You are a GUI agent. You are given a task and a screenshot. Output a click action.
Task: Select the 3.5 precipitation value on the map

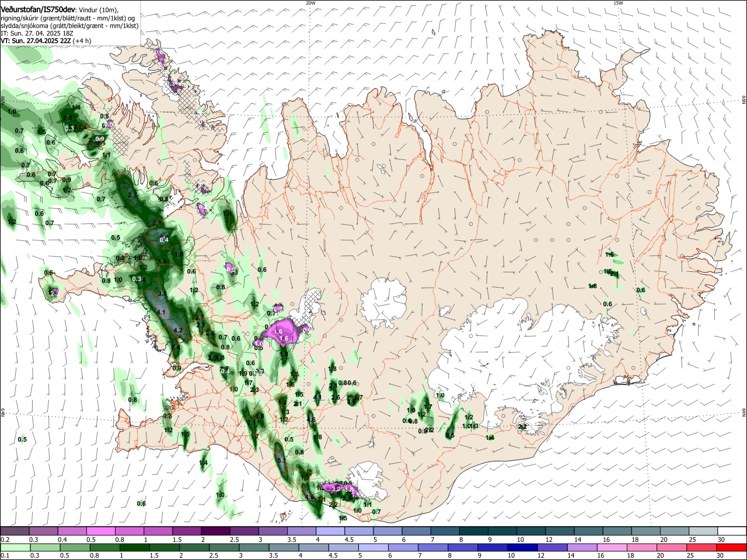click(162, 293)
